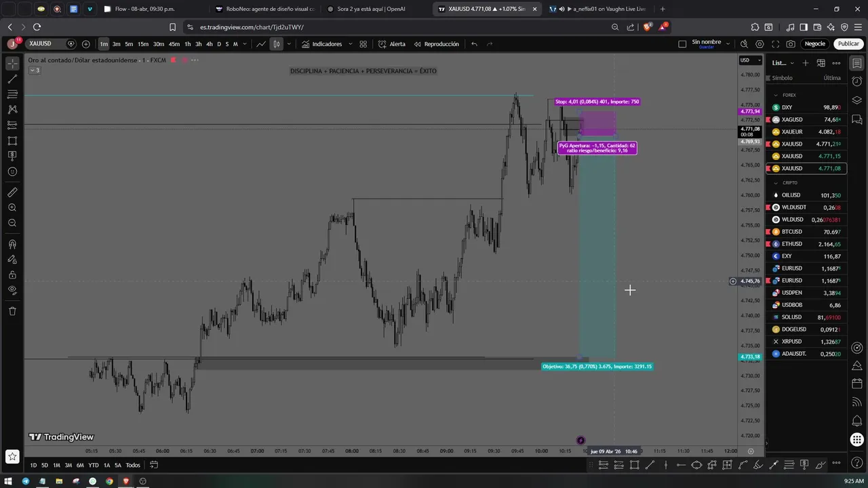Select ETHUSD in the watchlist
Screen dimensions: 868x488
click(807, 244)
